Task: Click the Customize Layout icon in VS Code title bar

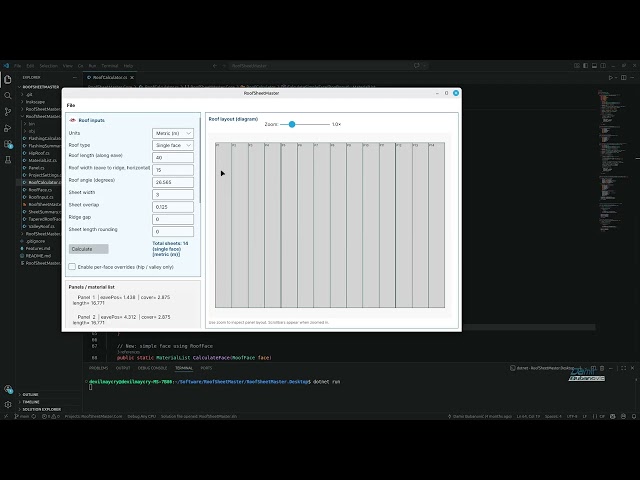Action: [577, 65]
